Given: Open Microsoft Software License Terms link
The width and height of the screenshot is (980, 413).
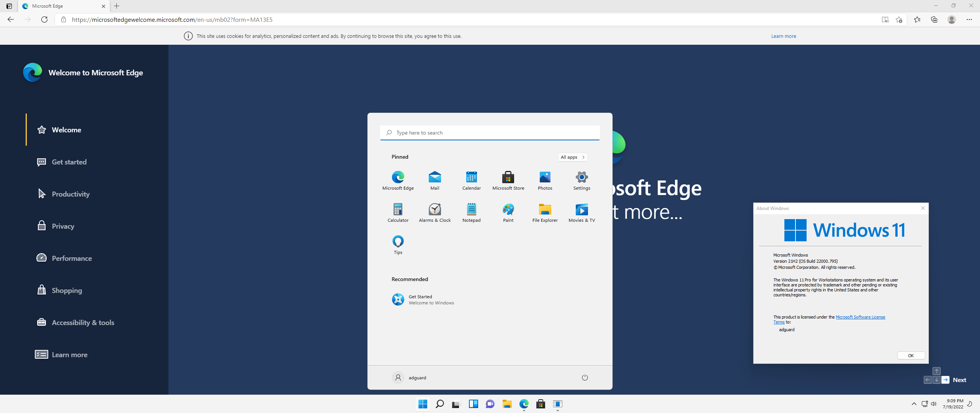Looking at the screenshot, I should click(x=860, y=317).
